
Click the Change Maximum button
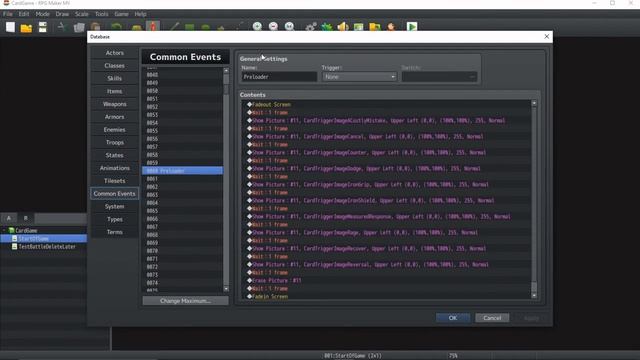185,301
